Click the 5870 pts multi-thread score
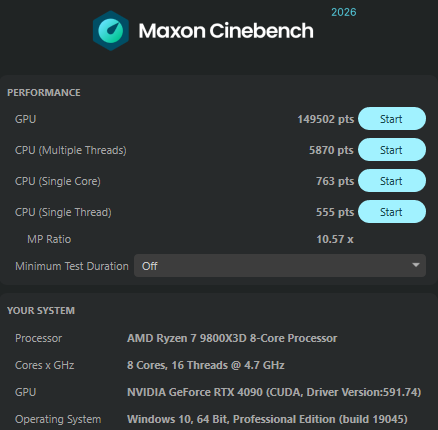 point(331,150)
